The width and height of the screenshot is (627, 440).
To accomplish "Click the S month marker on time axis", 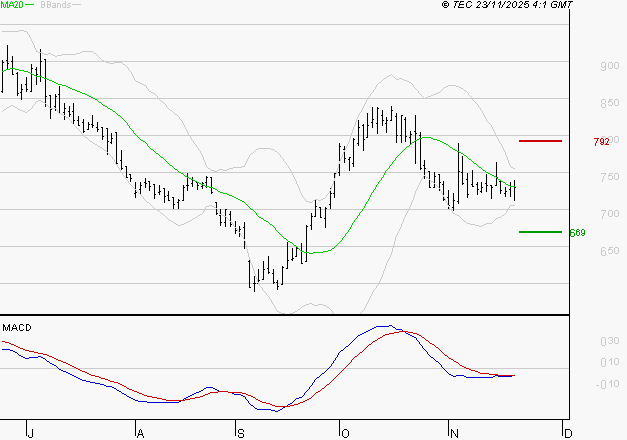I will [240, 434].
